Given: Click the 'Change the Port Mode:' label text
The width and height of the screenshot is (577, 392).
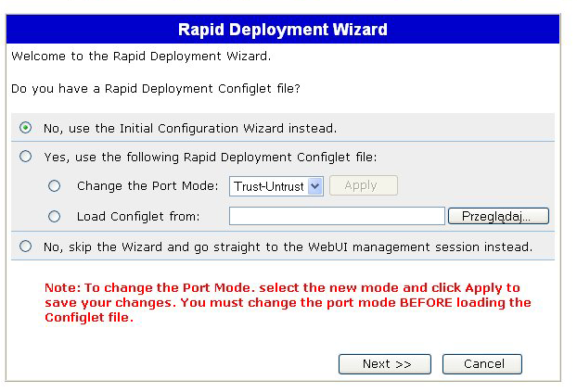Looking at the screenshot, I should tap(147, 186).
